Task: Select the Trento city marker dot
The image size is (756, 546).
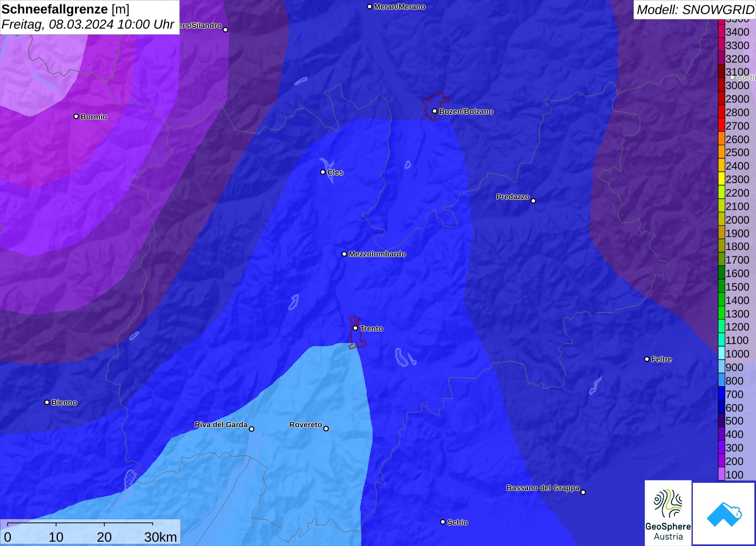Action: (x=355, y=328)
